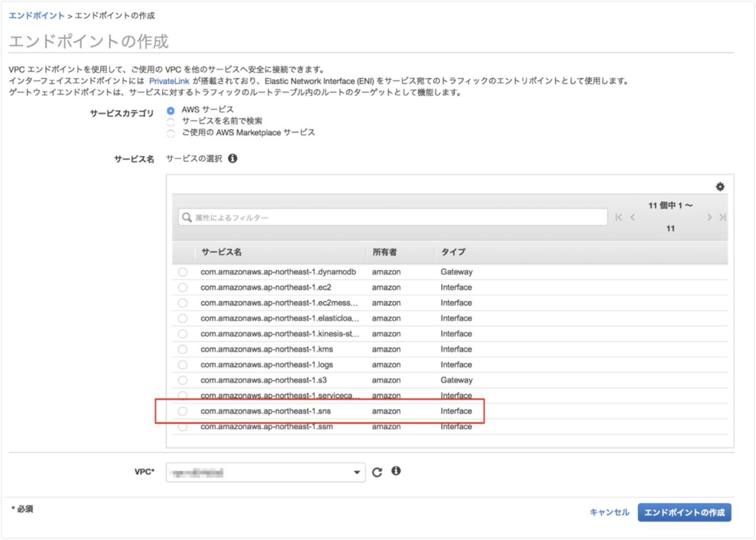Select the ec2mess... service radio button

coord(183,303)
